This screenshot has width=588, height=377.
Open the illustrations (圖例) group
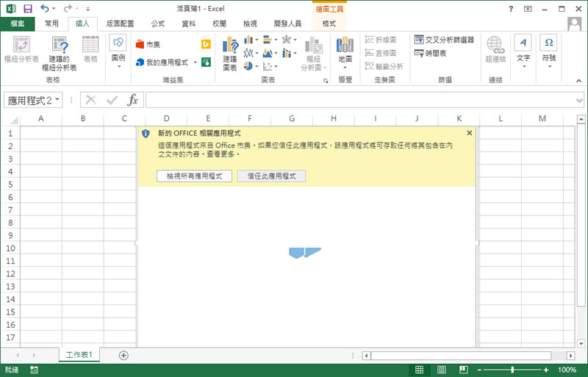click(118, 52)
